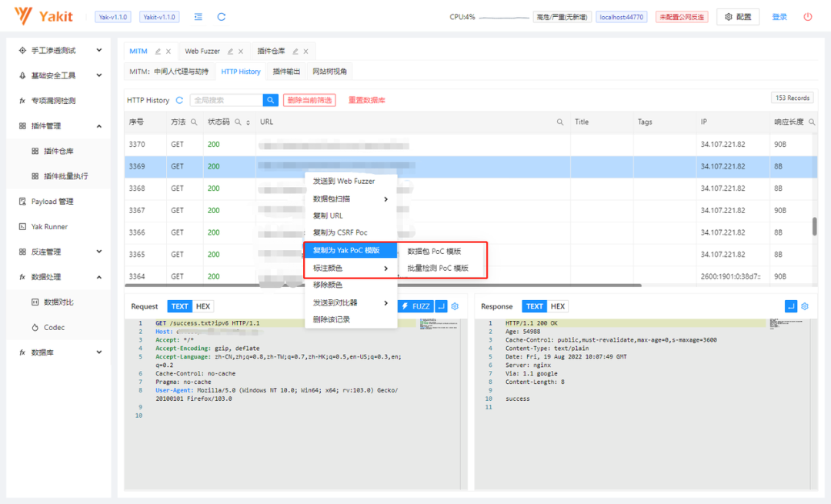The height and width of the screenshot is (504, 831).
Task: Expand 基础安全工具 sidebar section
Action: [x=58, y=75]
